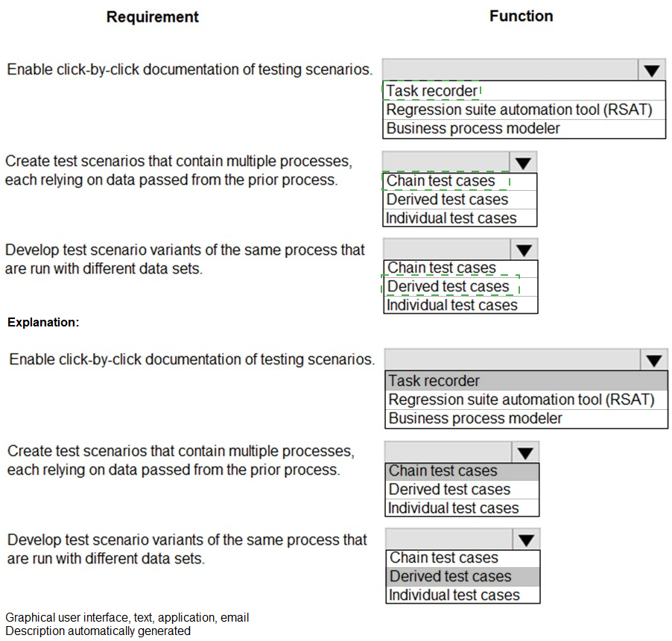
Task: Choose Individual test cases below green-outlined Derived option
Action: [x=452, y=305]
